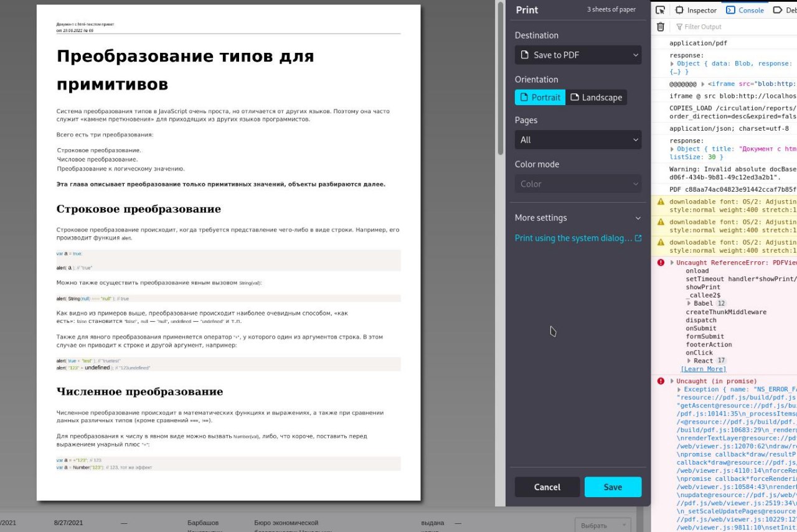Screen dimensions: 797x532
Task: Click the print preview vertical scrollbar
Action: [x=499, y=78]
